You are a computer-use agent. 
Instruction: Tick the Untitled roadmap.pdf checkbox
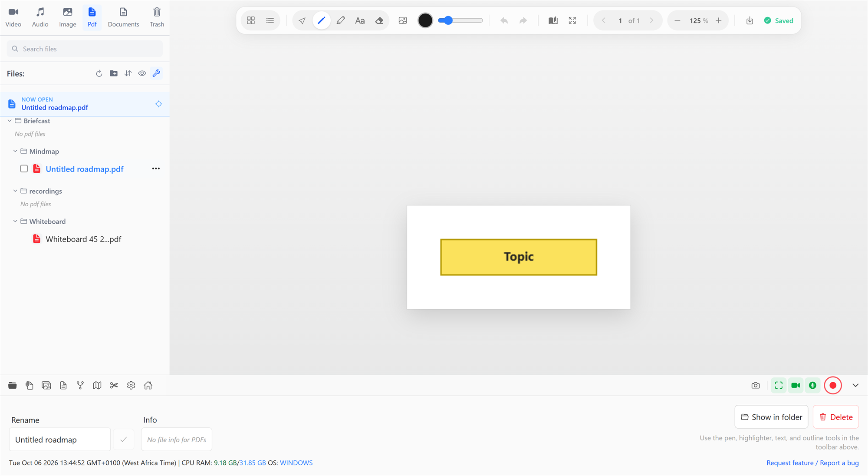(24, 169)
